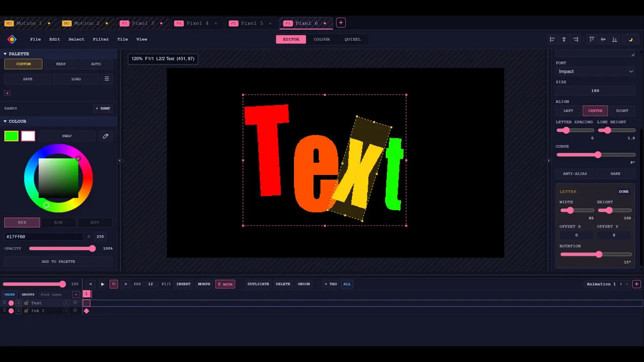This screenshot has height=362, width=644.
Task: Open the Tile menu
Action: pyautogui.click(x=122, y=39)
